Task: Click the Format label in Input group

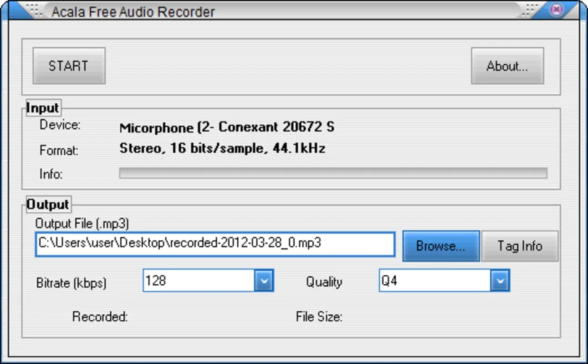Action: tap(59, 150)
